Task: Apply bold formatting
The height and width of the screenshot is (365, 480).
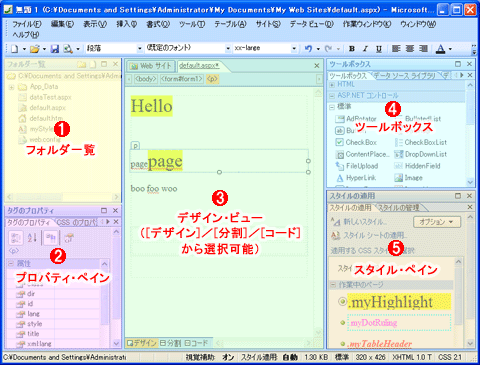Action: pyautogui.click(x=352, y=49)
